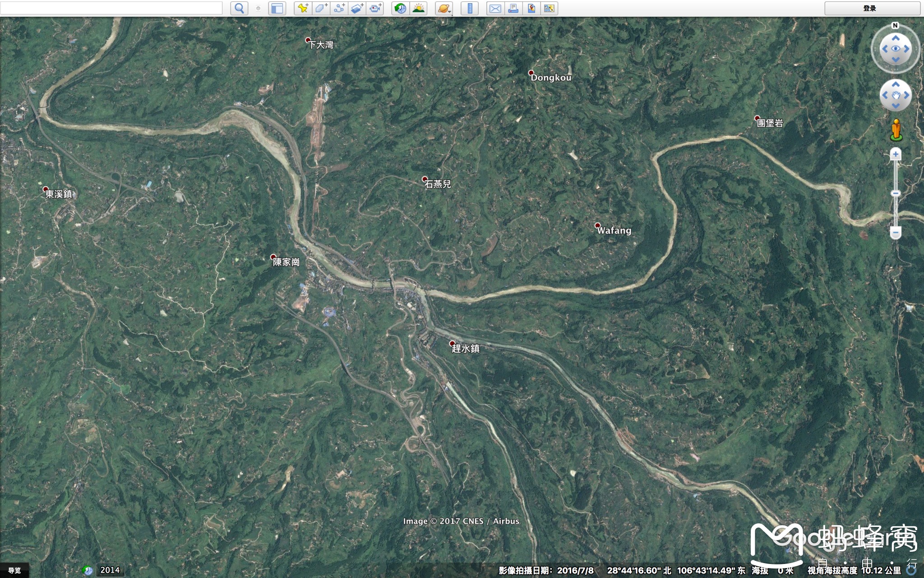Click the look-right arrow on eye joystick
Screen dimensions: 924x578
pos(906,49)
